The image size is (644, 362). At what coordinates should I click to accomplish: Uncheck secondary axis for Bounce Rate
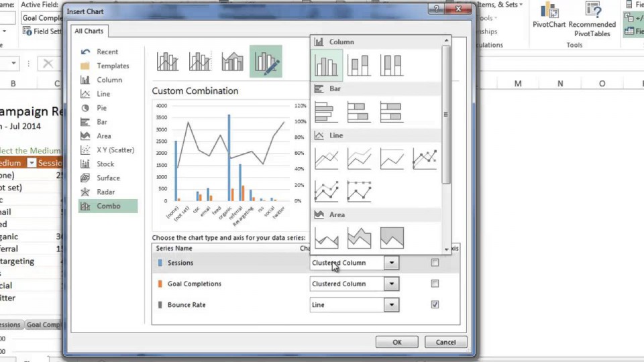(x=435, y=304)
